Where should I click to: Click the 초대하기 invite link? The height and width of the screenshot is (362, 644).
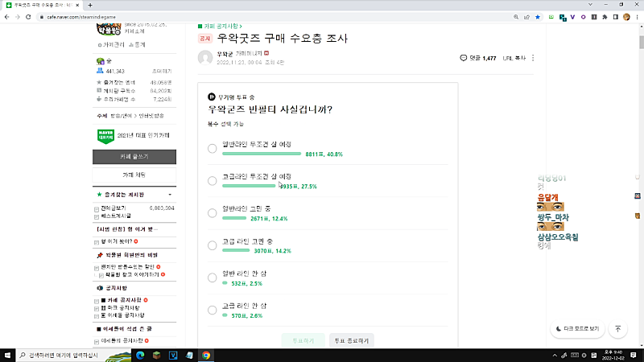[162, 71]
